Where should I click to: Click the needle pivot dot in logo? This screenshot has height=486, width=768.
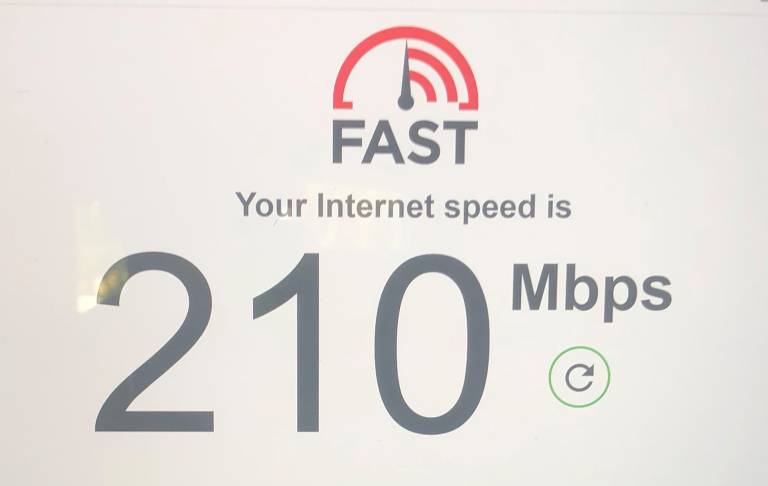(x=406, y=102)
